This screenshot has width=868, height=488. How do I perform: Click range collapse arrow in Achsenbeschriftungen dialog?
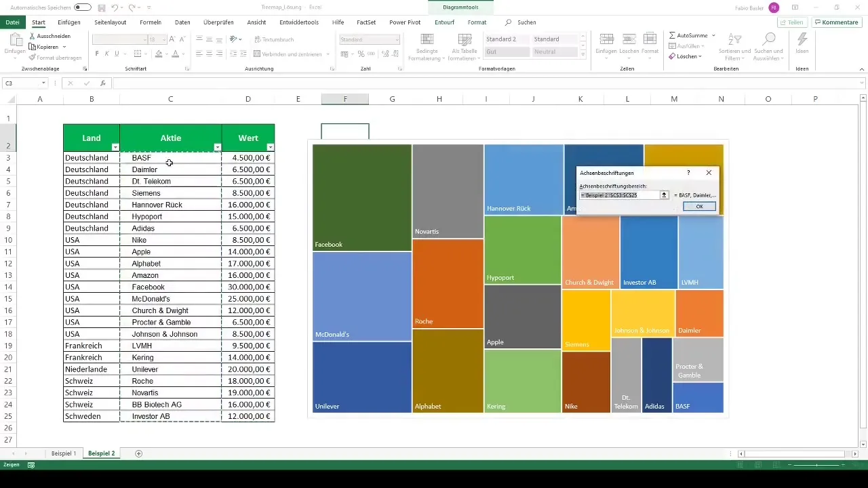coord(665,195)
